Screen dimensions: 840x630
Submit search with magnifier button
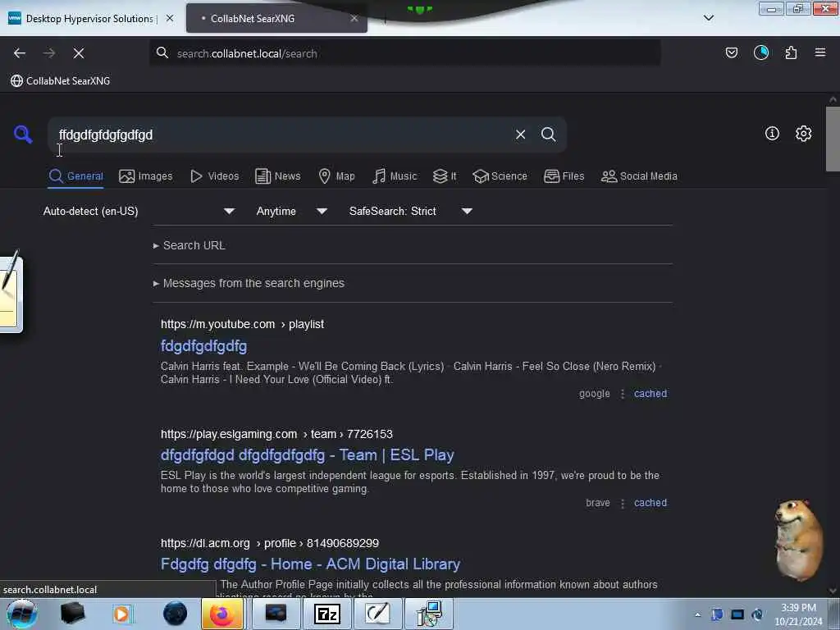tap(548, 135)
